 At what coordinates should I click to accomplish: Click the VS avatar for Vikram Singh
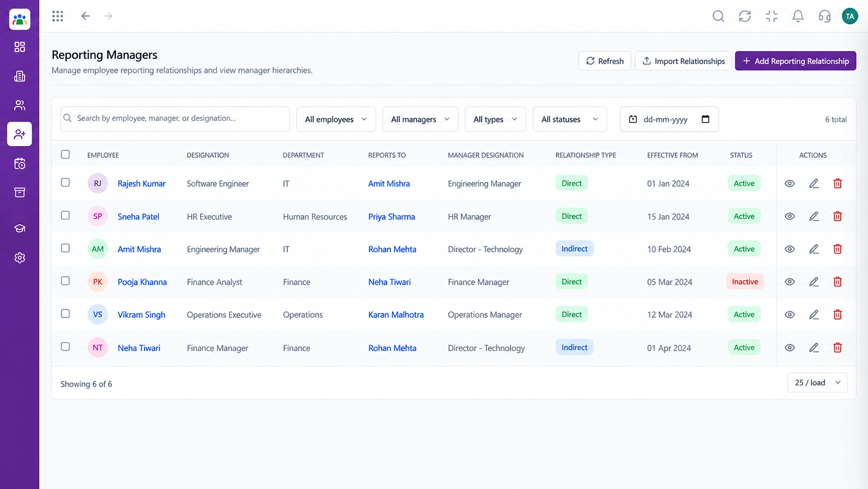[x=98, y=314]
